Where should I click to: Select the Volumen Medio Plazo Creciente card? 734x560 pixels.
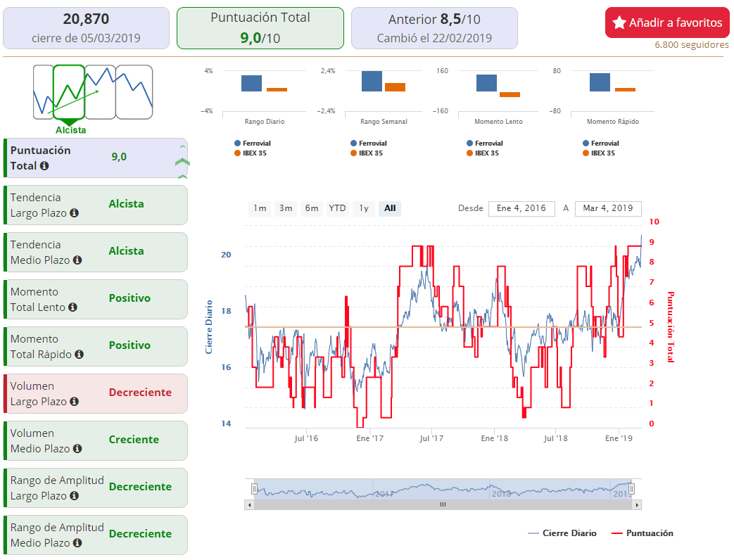pos(96,440)
